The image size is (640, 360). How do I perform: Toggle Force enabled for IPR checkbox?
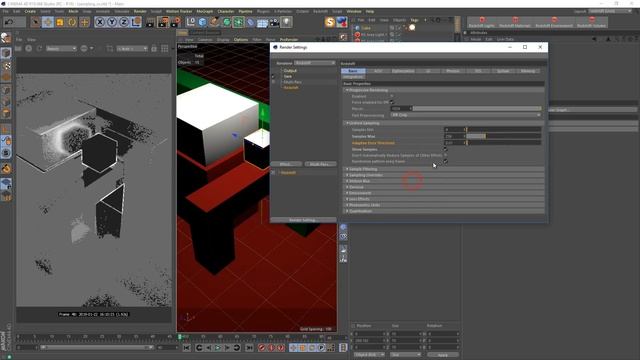tap(392, 102)
